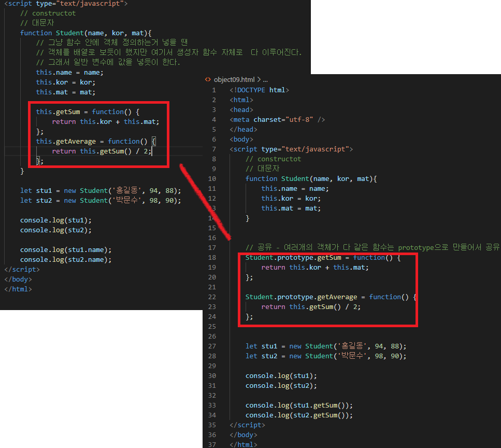Click line number 10 beside function Student
Screen dimensions: 501x448
(x=212, y=179)
